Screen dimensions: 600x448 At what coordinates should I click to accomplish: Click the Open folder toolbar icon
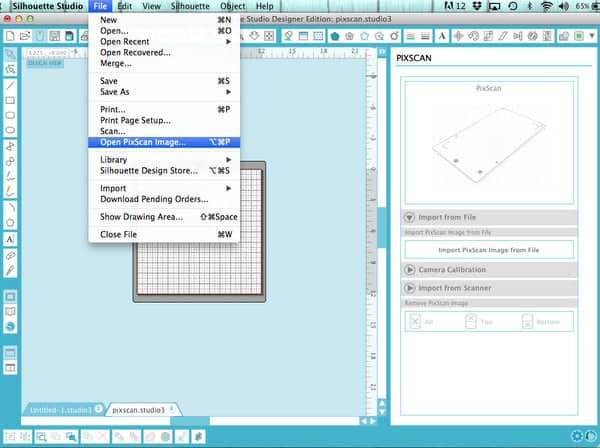(x=25, y=36)
